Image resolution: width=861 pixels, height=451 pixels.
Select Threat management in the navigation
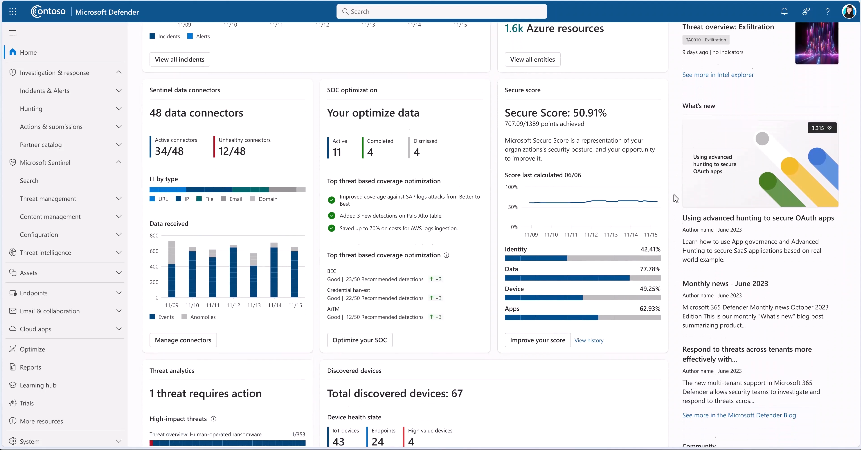click(x=48, y=199)
